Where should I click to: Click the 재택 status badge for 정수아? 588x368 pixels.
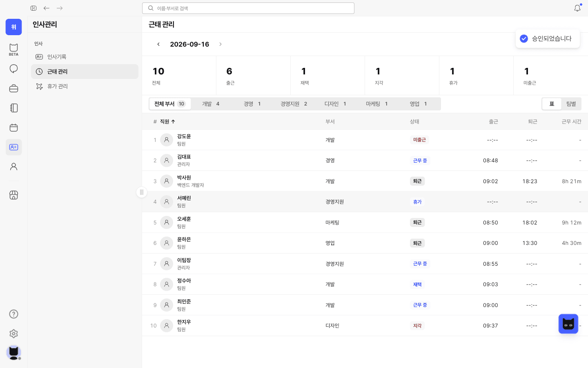coord(417,284)
